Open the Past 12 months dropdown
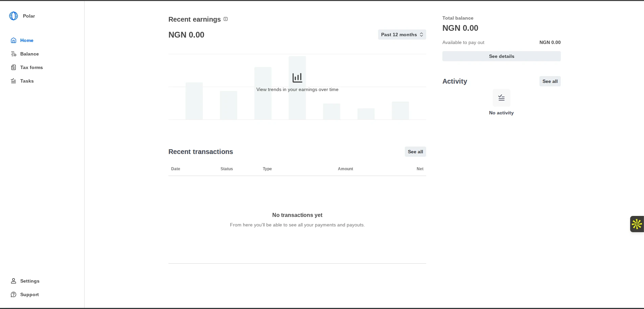Image resolution: width=644 pixels, height=309 pixels. 402,35
